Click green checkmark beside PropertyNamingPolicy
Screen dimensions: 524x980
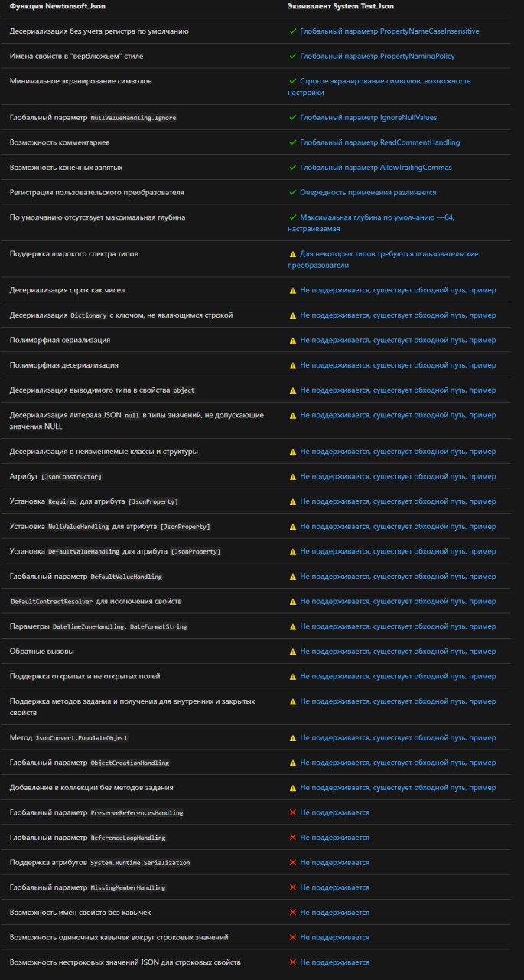pos(292,57)
